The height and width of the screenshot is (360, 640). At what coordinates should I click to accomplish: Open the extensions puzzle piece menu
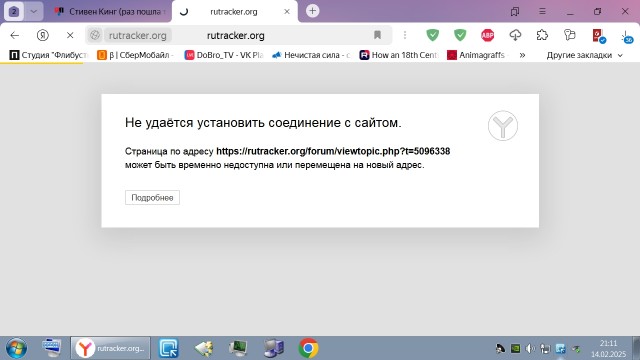pos(542,35)
